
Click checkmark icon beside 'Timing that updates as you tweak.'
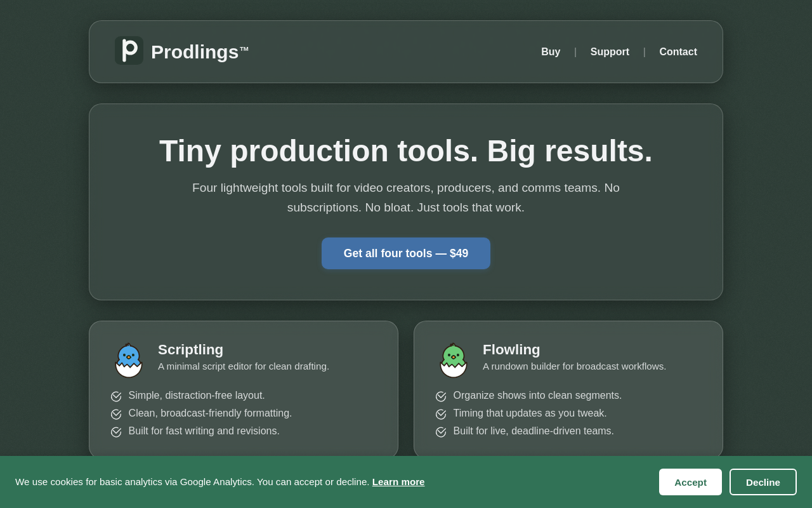coord(441,414)
